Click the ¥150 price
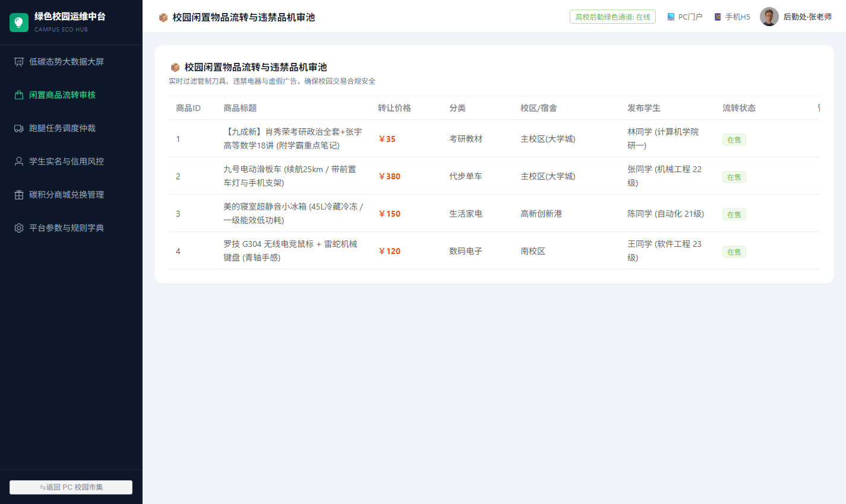This screenshot has width=846, height=504. pos(389,214)
